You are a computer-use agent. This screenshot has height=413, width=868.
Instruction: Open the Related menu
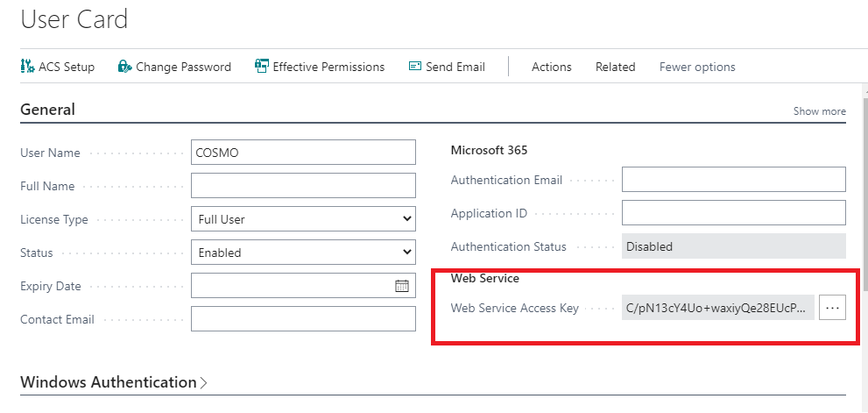[615, 67]
